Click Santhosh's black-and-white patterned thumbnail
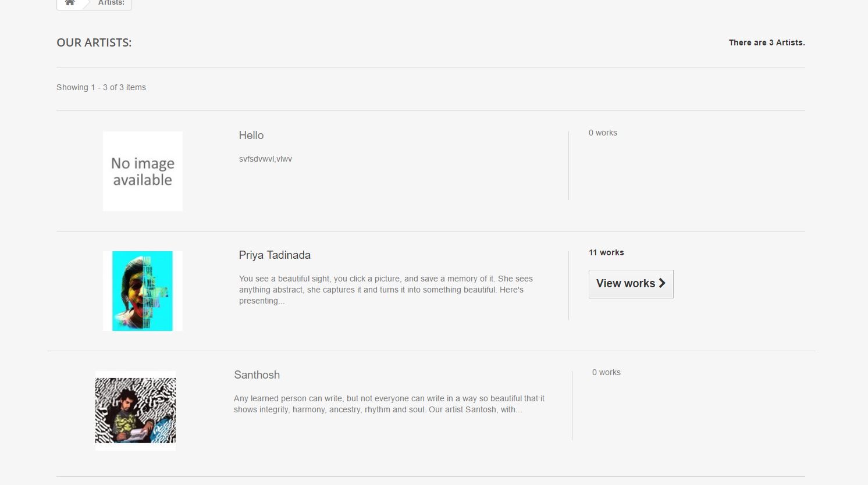This screenshot has width=868, height=485. 136,411
